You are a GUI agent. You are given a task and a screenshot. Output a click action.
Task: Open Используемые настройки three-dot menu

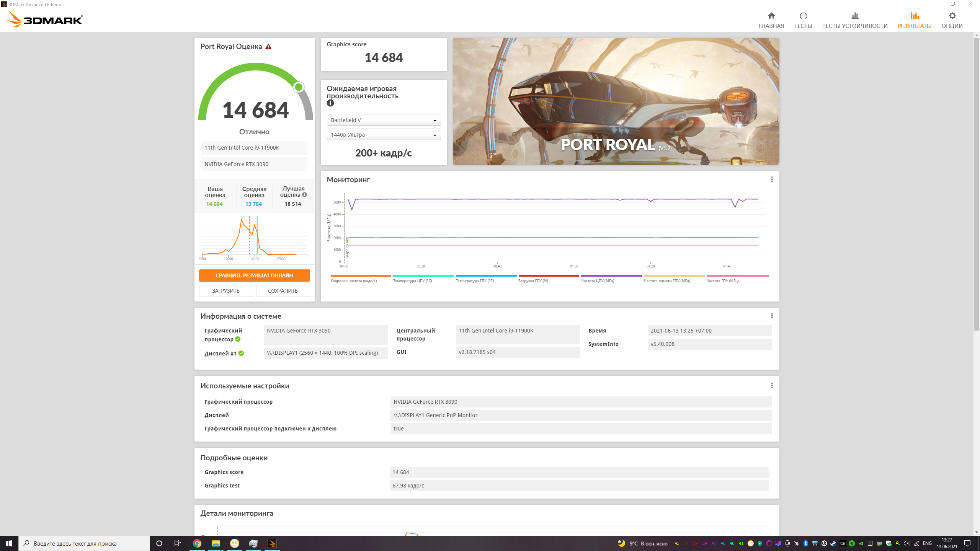click(x=772, y=386)
